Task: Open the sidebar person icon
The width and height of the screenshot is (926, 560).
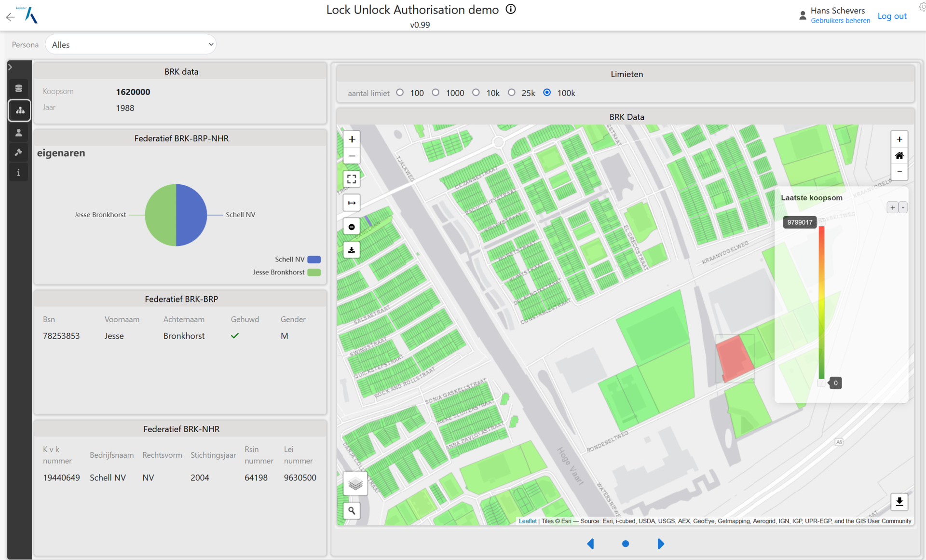Action: point(19,133)
